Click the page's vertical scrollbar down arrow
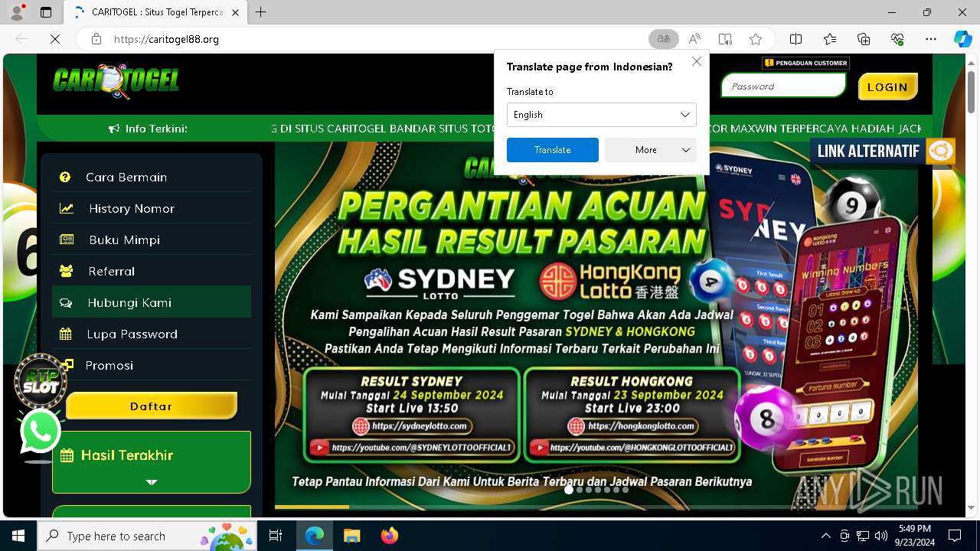 pyautogui.click(x=972, y=507)
